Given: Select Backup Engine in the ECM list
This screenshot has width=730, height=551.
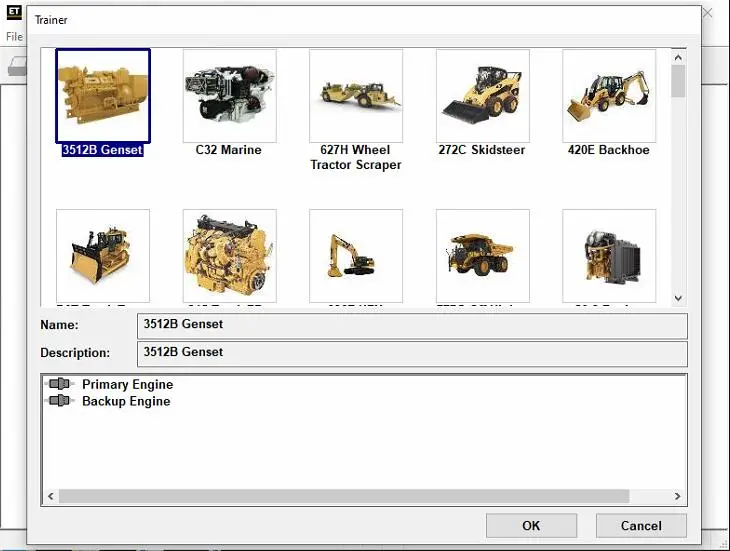Looking at the screenshot, I should (x=126, y=401).
